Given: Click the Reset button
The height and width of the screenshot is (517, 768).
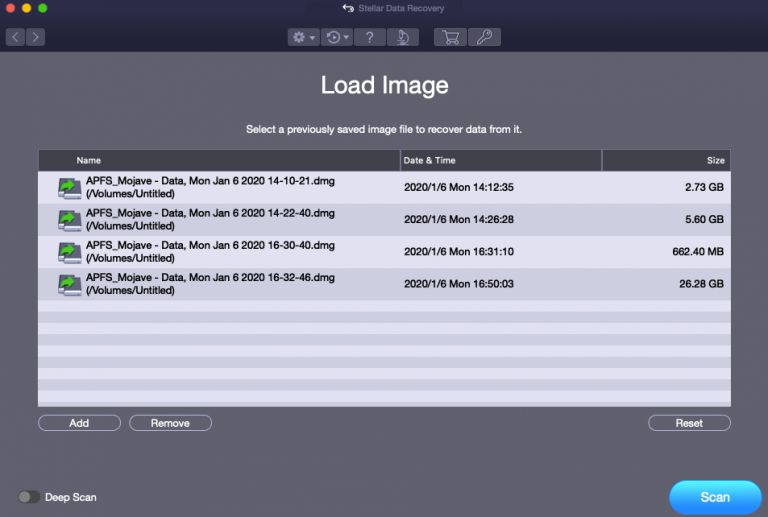Looking at the screenshot, I should coord(689,423).
